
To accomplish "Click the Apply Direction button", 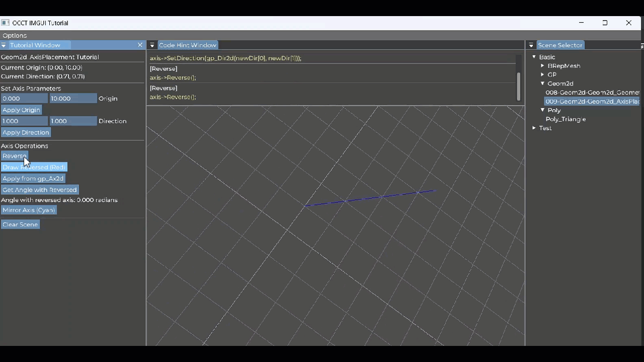I will [x=26, y=132].
